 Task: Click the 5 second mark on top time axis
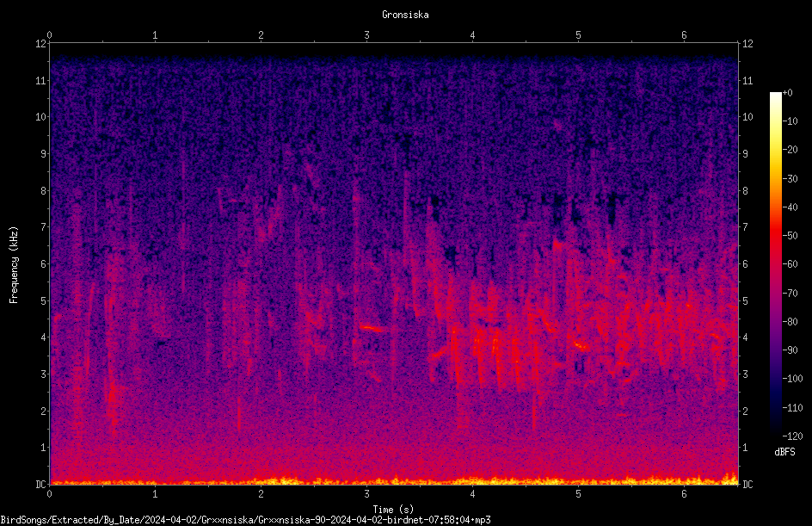point(578,35)
